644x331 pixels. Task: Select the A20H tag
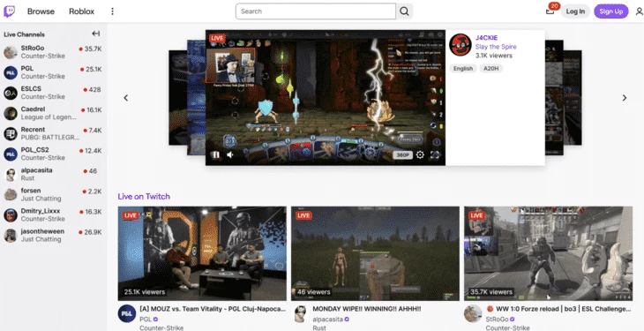[x=490, y=69]
